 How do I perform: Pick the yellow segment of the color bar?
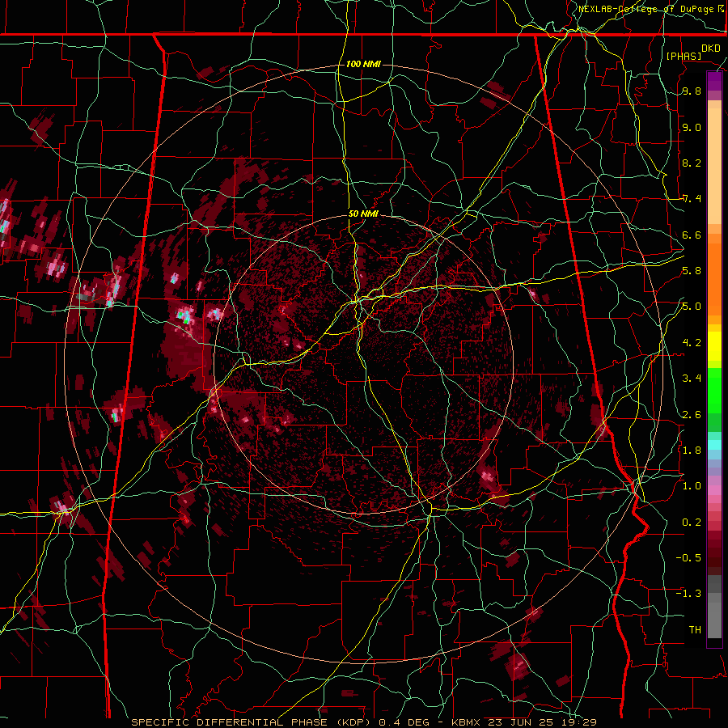(x=714, y=345)
